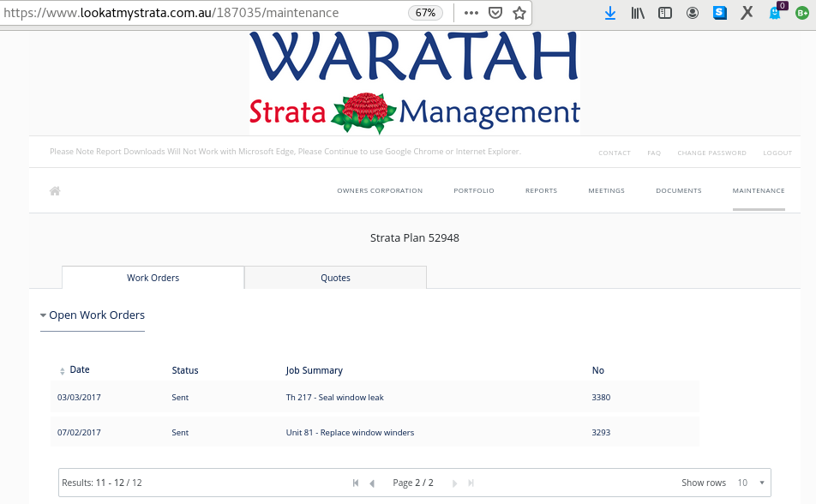Click the Strata Plan 52948 heading
This screenshot has height=504, width=816.
point(415,238)
